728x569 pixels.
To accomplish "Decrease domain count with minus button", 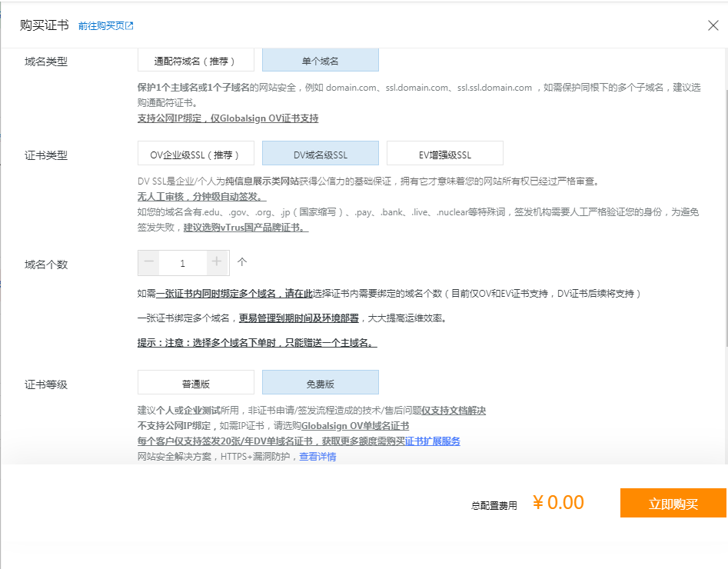I will 149,263.
